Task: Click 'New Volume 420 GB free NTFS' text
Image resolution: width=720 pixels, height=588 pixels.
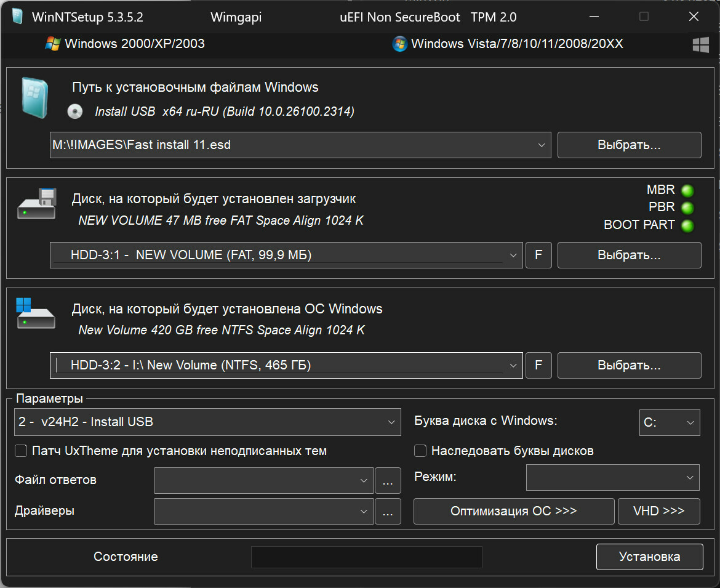Action: (222, 330)
